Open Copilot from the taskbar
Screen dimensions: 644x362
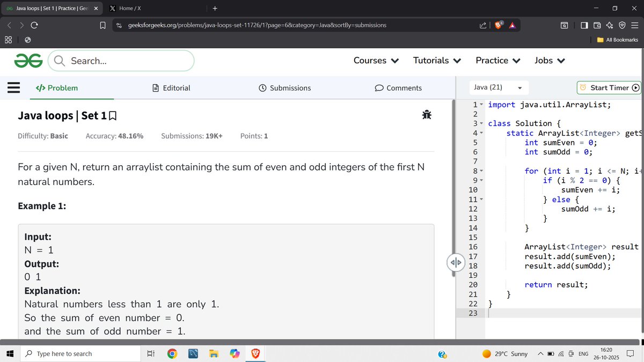coord(235,353)
